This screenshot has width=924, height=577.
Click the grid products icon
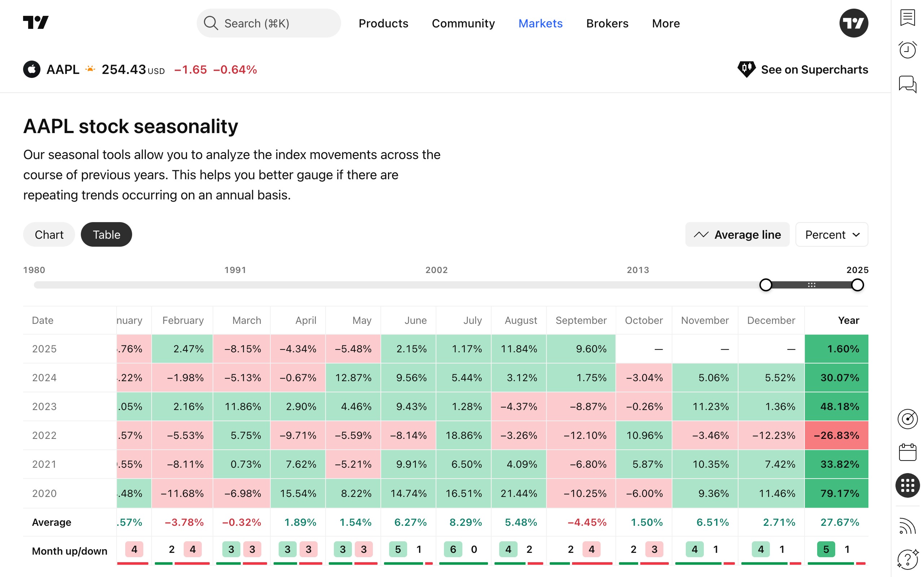pos(907,485)
